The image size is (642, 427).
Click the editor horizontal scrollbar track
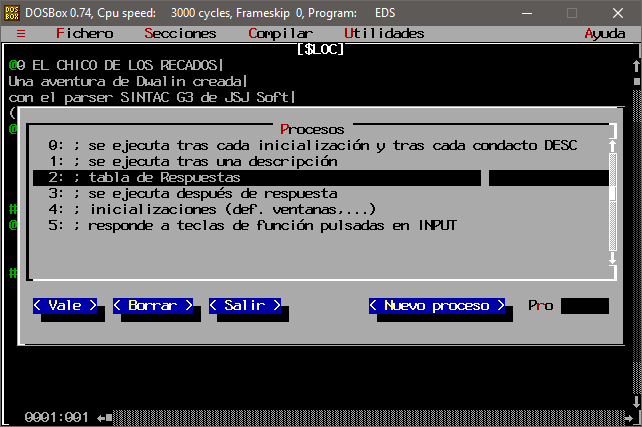click(x=368, y=418)
